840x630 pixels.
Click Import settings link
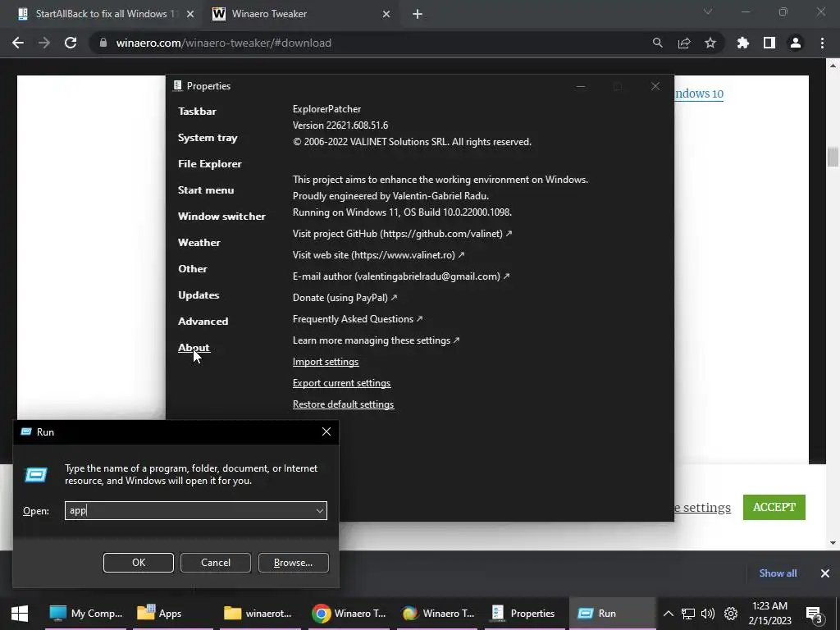pyautogui.click(x=326, y=362)
